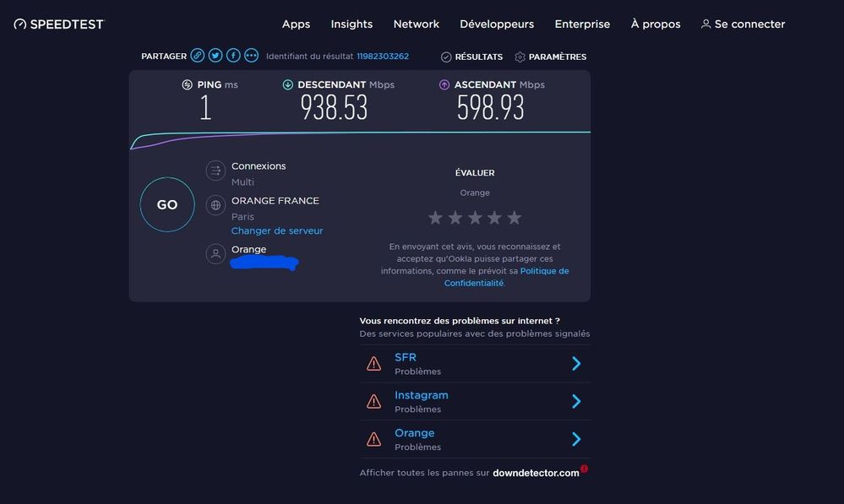Click warning icon beside Orange outage
The width and height of the screenshot is (844, 504).
[373, 440]
